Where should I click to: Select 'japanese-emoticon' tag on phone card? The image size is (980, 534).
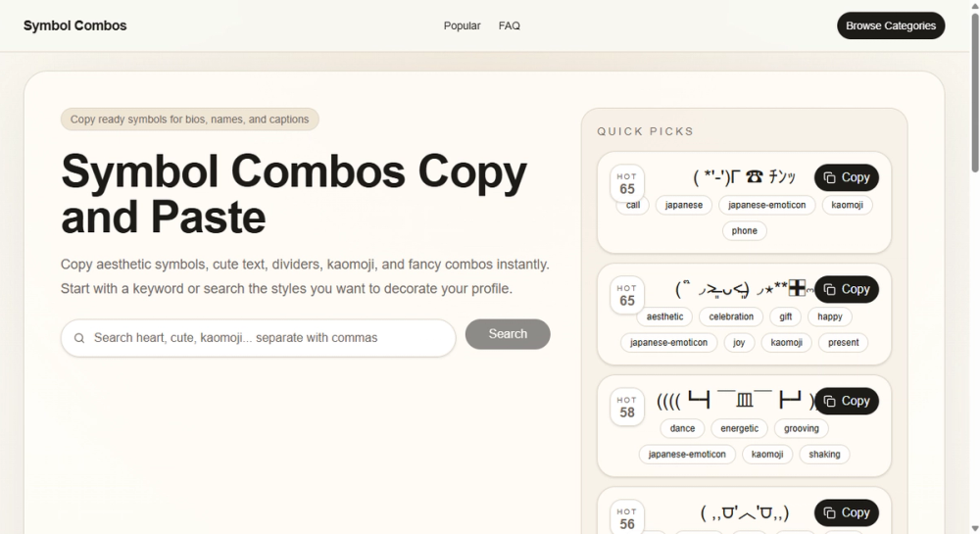point(767,205)
